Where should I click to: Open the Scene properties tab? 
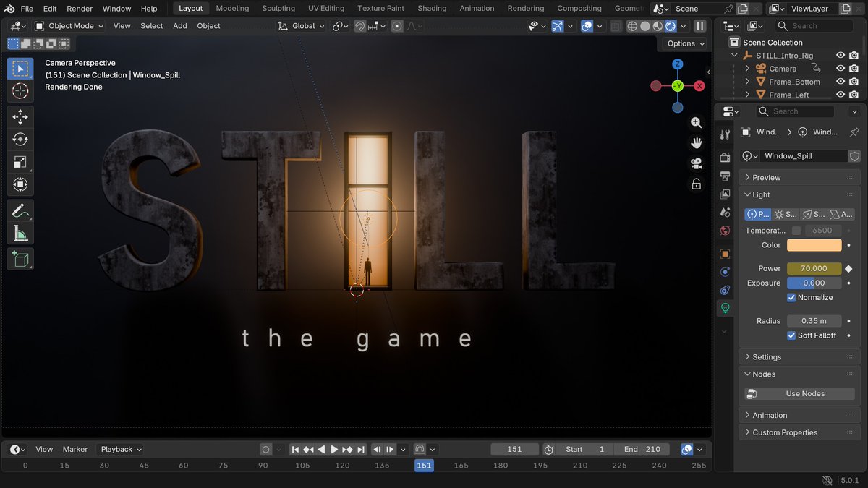(x=725, y=213)
